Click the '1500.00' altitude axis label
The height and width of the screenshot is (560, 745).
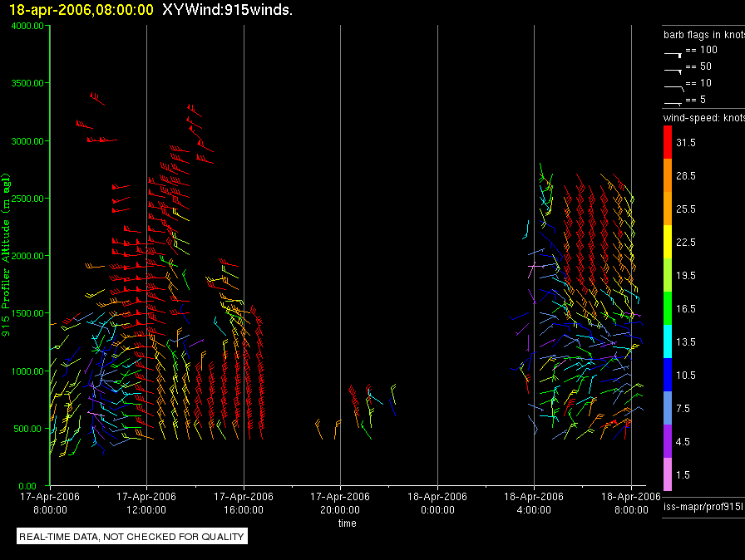pos(27,313)
